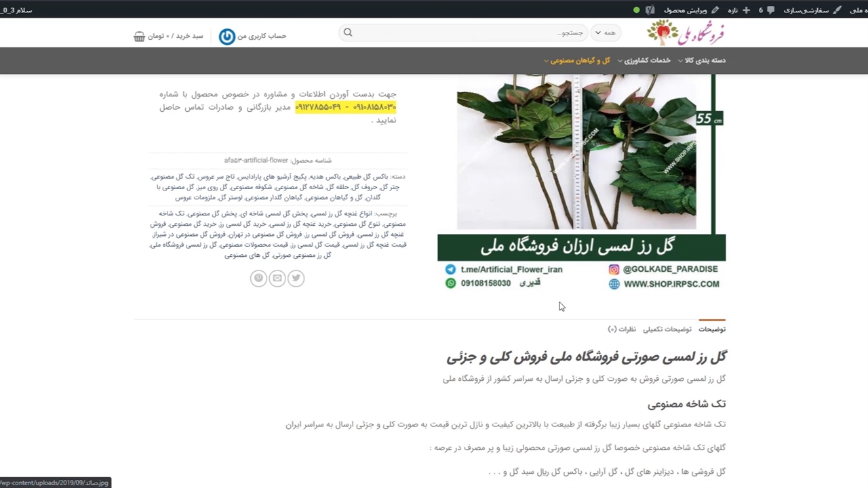
Task: Select the توضیحات description tab
Action: pyautogui.click(x=712, y=329)
